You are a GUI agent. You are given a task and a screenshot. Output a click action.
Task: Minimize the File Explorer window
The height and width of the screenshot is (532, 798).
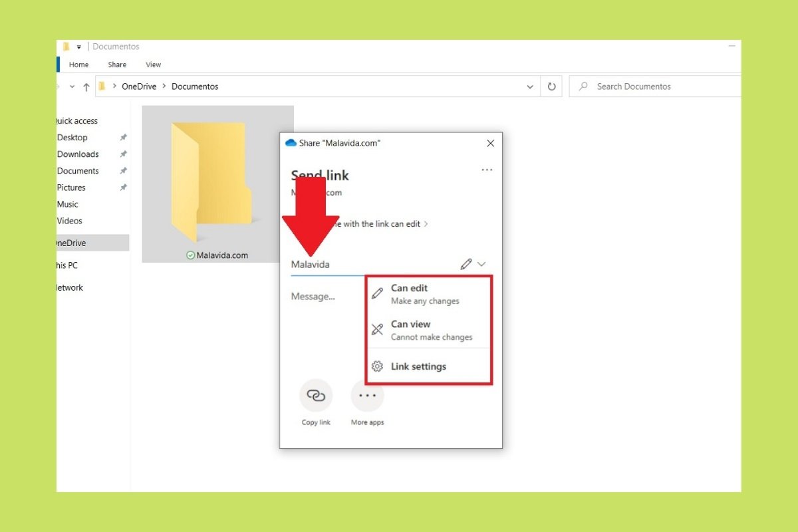click(x=731, y=47)
